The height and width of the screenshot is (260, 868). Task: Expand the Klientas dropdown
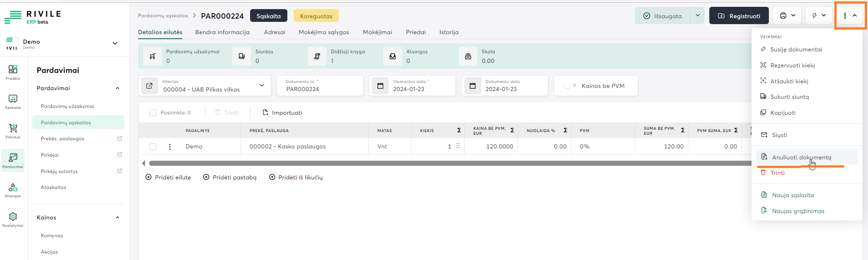point(262,86)
